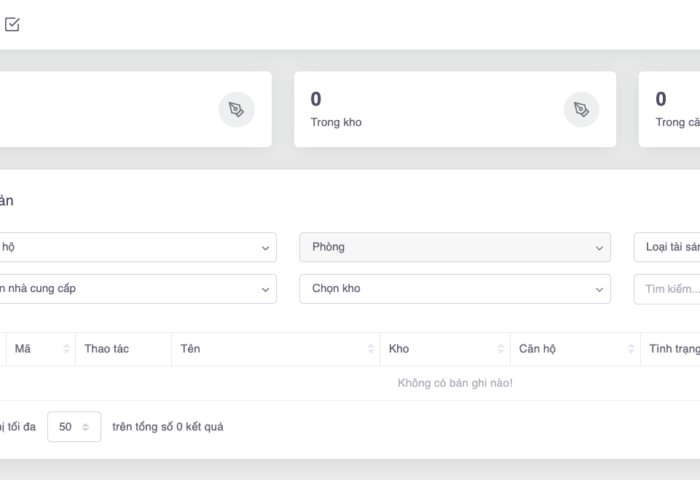Click the trên tổng số 0 kết quả text
The image size is (700, 480).
168,427
